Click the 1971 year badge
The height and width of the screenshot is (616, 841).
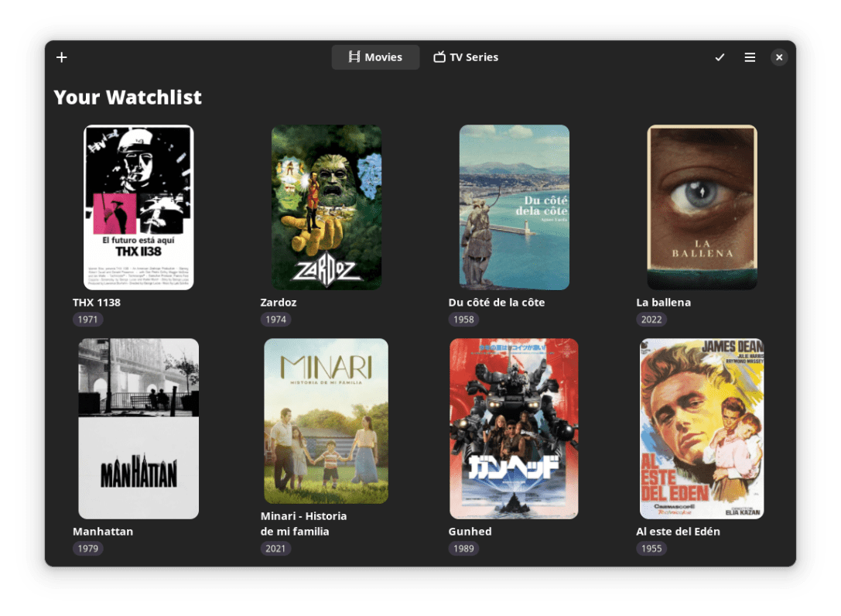(87, 320)
